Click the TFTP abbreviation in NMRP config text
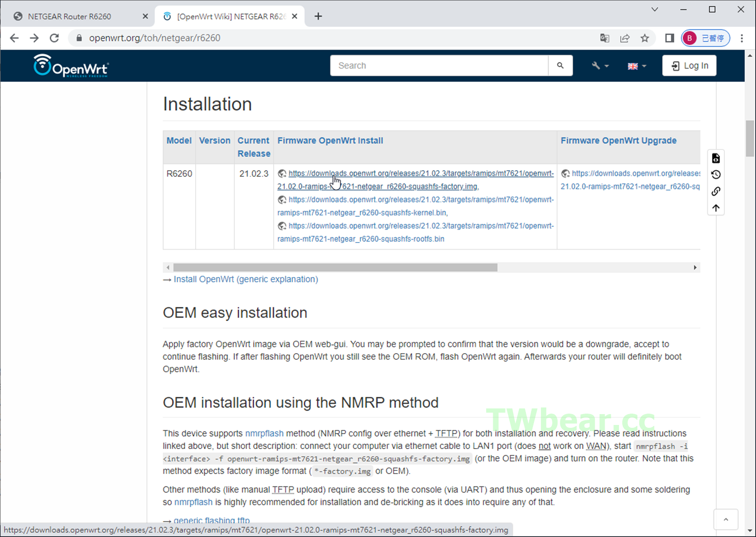Image resolution: width=756 pixels, height=537 pixels. (447, 433)
